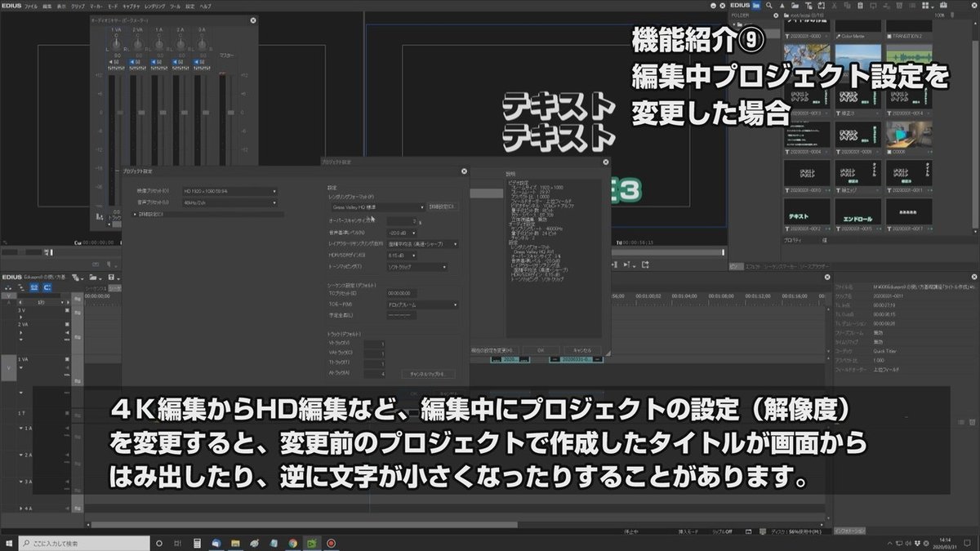Create a new folder using the bin folder icon
This screenshot has height=551, width=980.
click(795, 5)
